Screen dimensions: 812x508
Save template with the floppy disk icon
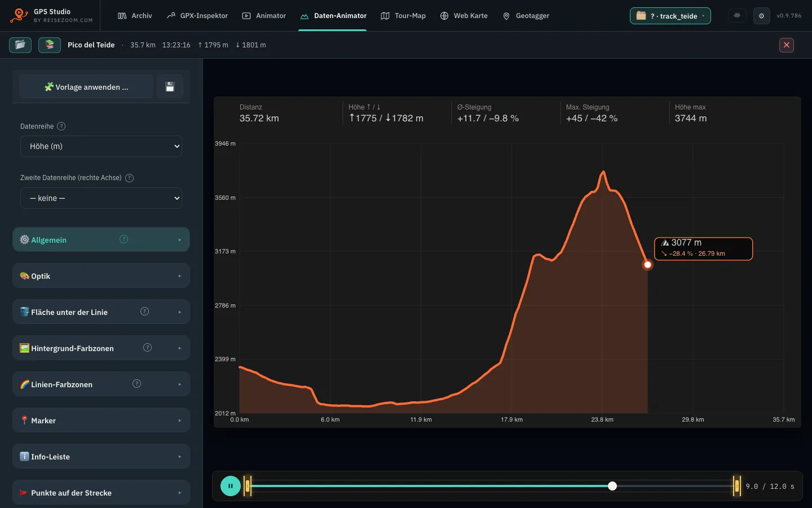pyautogui.click(x=170, y=87)
